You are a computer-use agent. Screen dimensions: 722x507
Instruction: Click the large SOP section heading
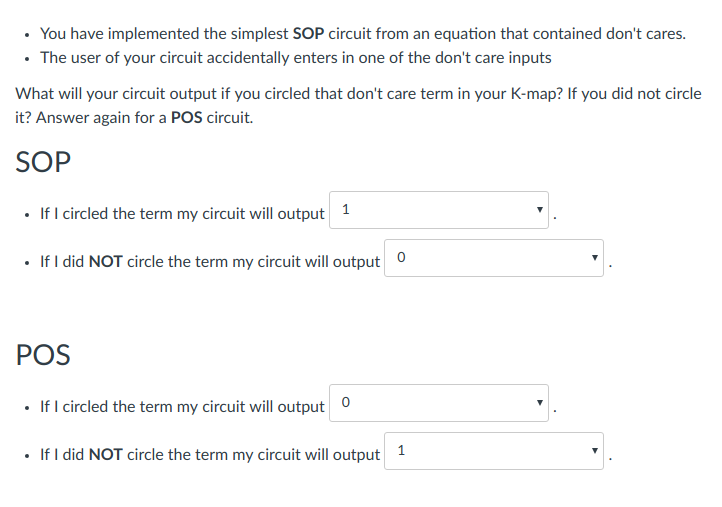click(x=44, y=163)
